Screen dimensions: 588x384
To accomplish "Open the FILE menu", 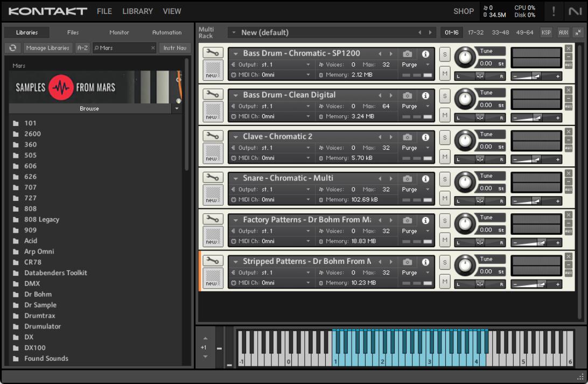I will point(104,11).
